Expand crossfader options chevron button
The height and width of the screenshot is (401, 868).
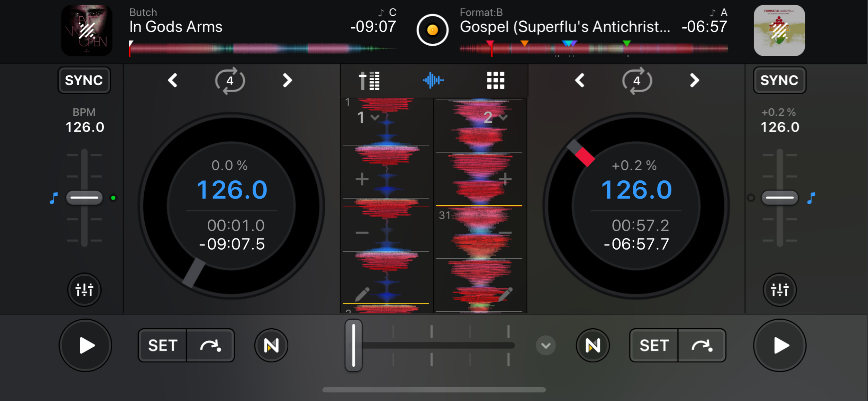click(x=546, y=345)
